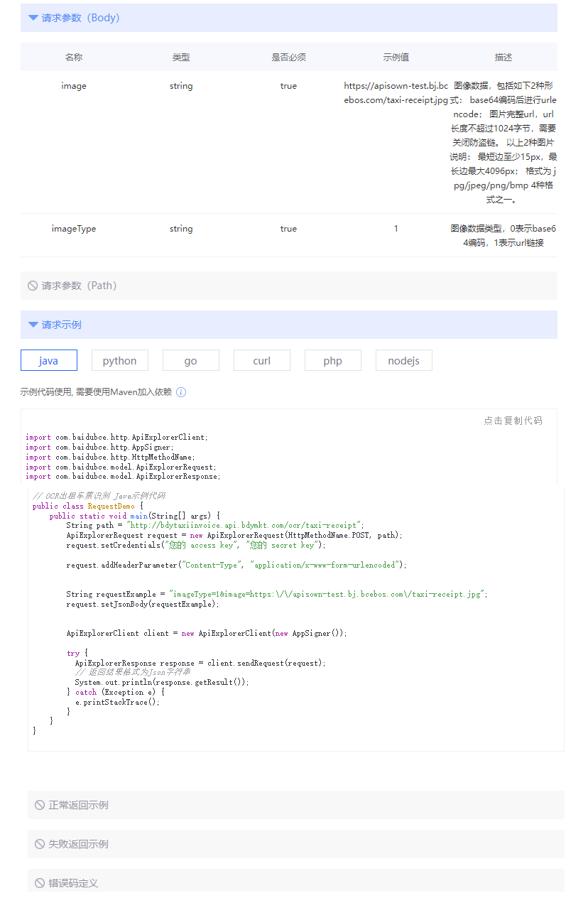The width and height of the screenshot is (588, 898).
Task: Click the taxi-receipt.jpg example URL value
Action: click(396, 93)
